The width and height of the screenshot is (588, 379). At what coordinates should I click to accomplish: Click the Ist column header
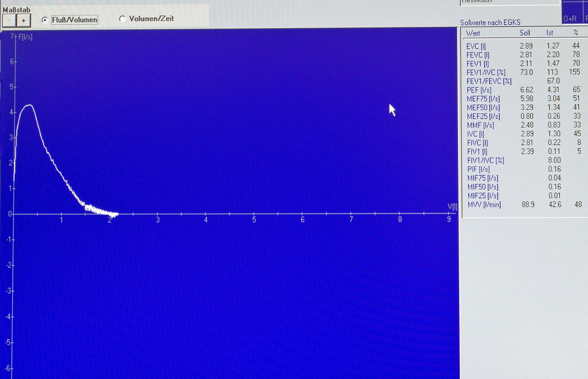[550, 33]
